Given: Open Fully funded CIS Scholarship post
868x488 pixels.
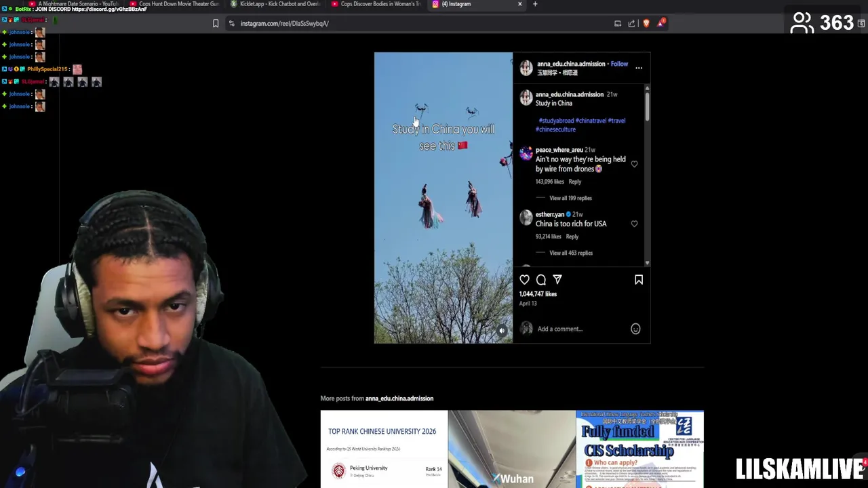Looking at the screenshot, I should 639,449.
